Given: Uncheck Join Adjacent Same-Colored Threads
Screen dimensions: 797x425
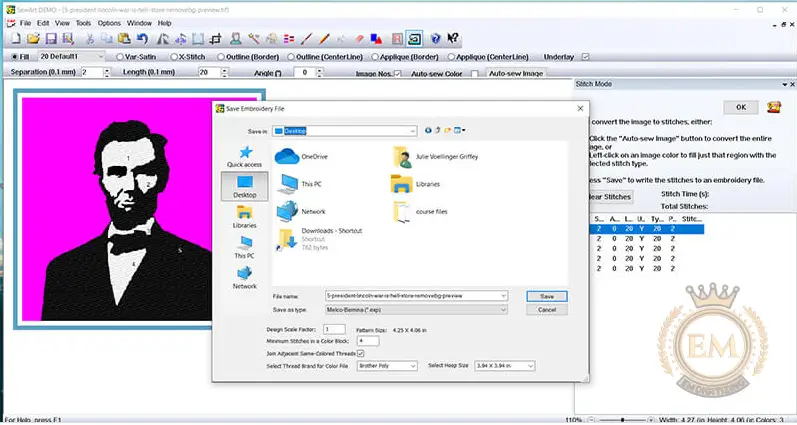Looking at the screenshot, I should click(x=360, y=353).
